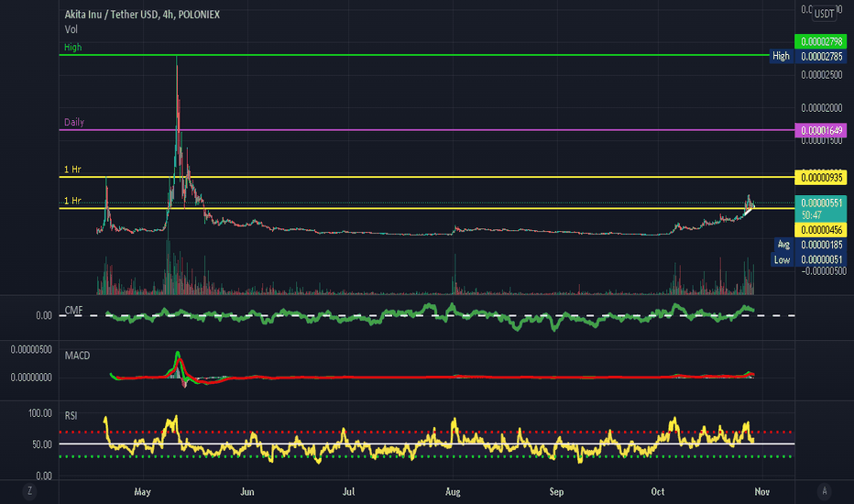Select the green High horizontal line
The width and height of the screenshot is (854, 504).
click(414, 55)
